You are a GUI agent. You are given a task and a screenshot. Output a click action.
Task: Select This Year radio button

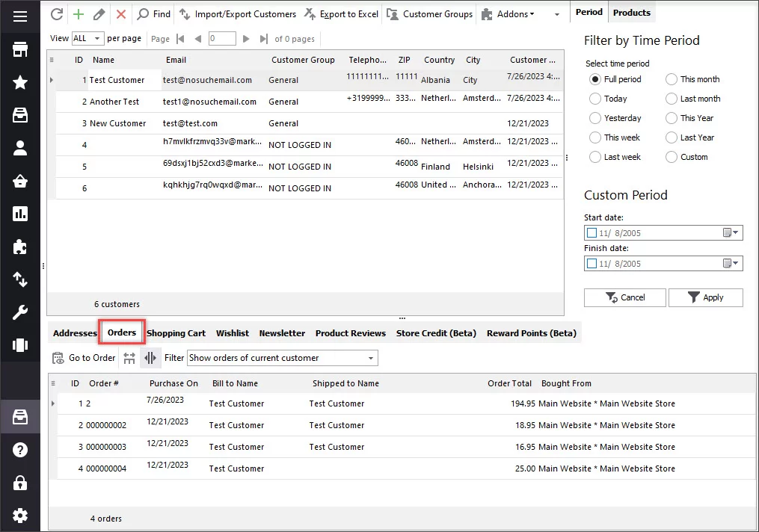point(672,118)
